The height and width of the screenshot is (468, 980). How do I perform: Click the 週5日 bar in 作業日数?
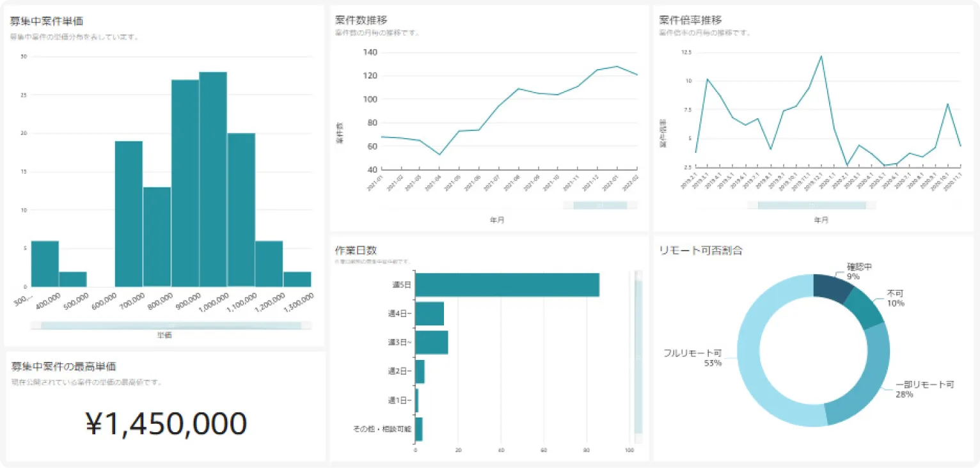point(507,285)
